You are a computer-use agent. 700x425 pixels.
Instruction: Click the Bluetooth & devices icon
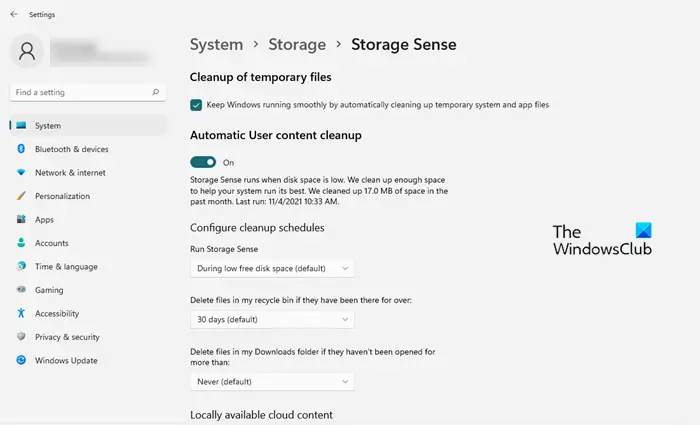pyautogui.click(x=20, y=149)
